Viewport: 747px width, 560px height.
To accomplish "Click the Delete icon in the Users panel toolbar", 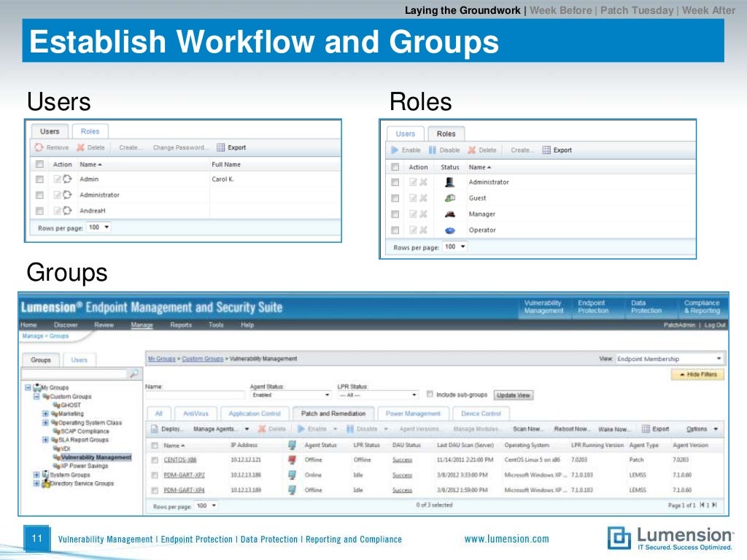I will pyautogui.click(x=80, y=147).
